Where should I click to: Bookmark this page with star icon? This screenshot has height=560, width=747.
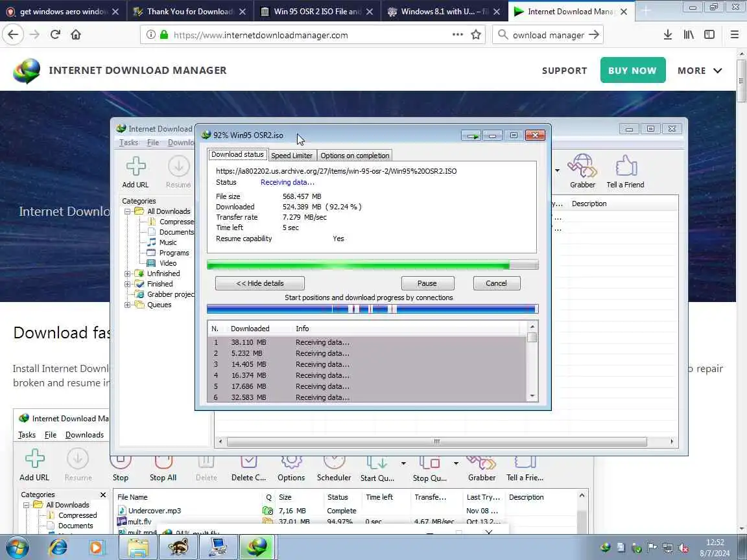pyautogui.click(x=475, y=34)
